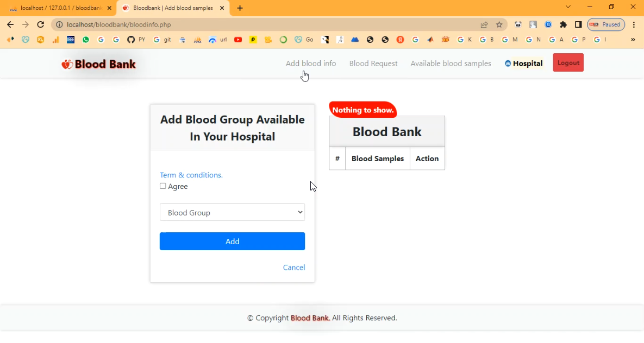Viewport: 644px width, 343px height.
Task: Close the Bloodbank Add blood samples tab
Action: (222, 8)
